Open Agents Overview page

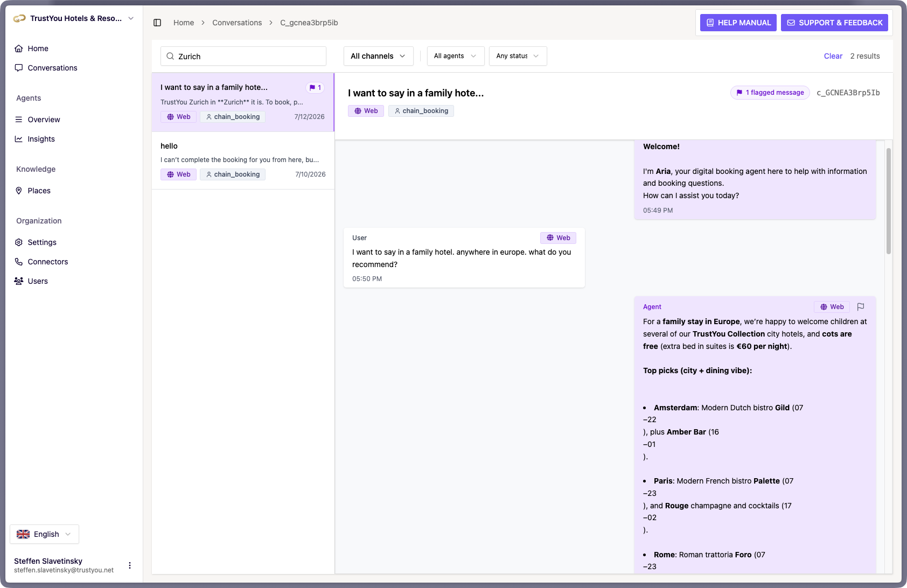44,120
